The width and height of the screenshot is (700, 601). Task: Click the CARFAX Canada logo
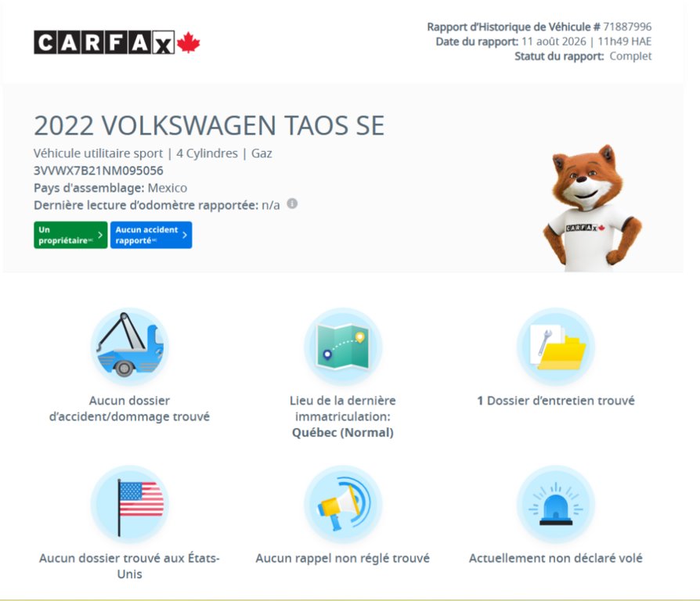tap(117, 42)
